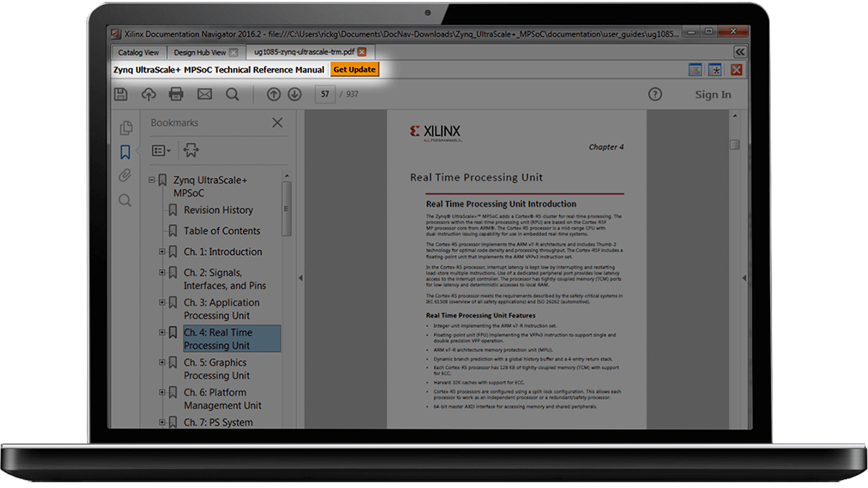The height and width of the screenshot is (488, 868).
Task: Collapse the Zynq UltraScale+ MPSoC root bookmark
Action: (152, 180)
